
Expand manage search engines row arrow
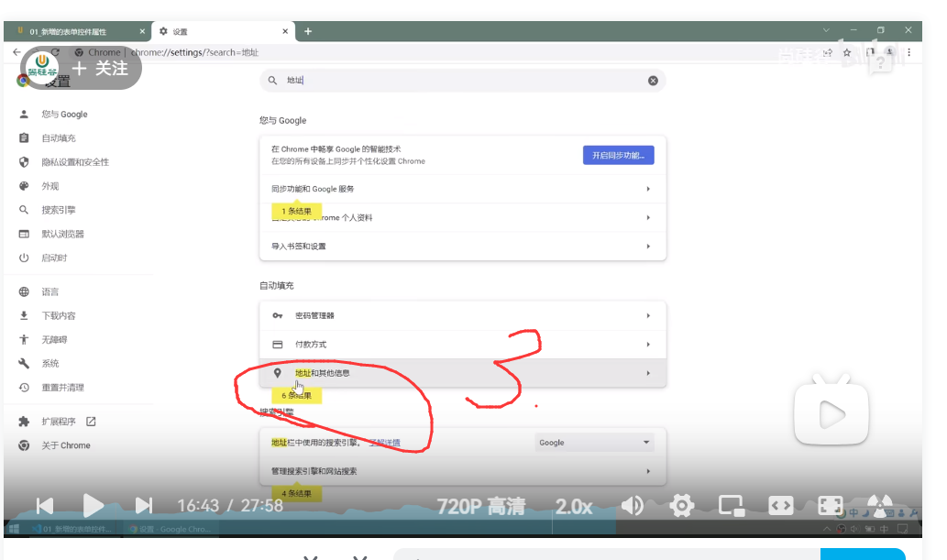648,471
